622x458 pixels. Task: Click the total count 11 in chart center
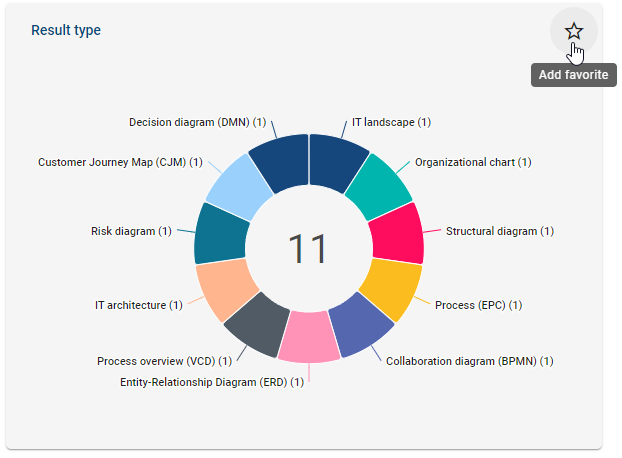pos(309,249)
